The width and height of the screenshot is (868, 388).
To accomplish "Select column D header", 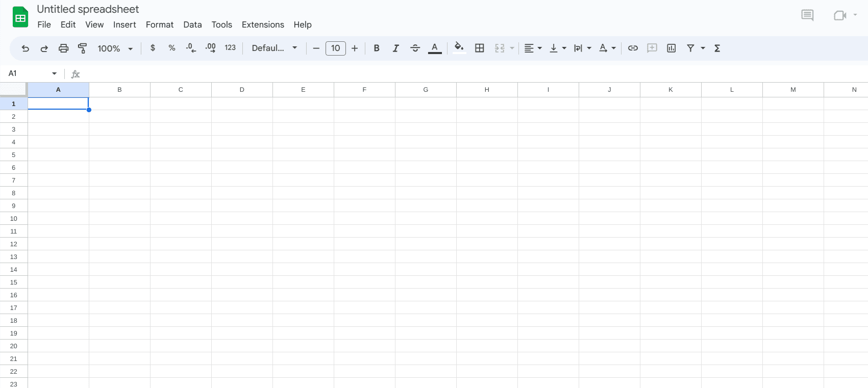I will tap(242, 90).
